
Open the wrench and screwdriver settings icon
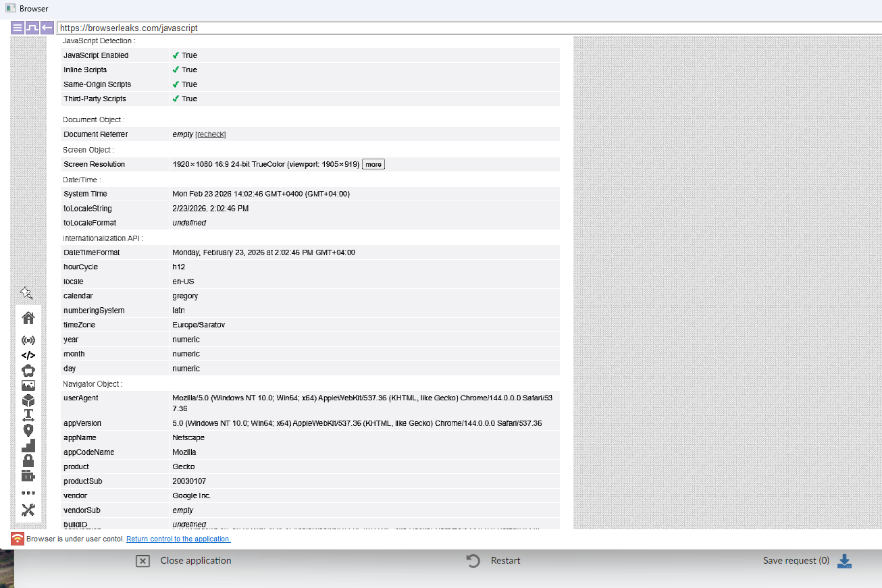pos(28,510)
